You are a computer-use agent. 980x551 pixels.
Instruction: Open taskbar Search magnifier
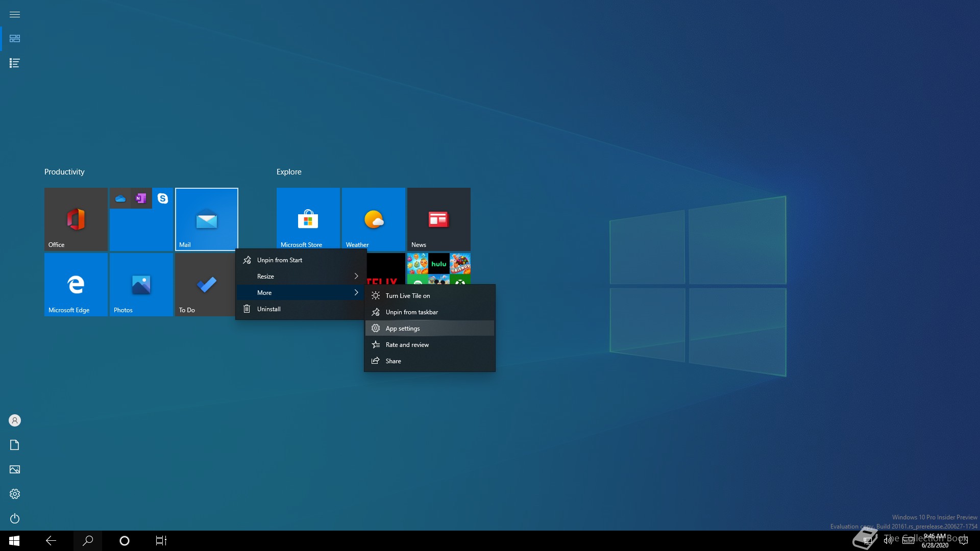(x=88, y=541)
